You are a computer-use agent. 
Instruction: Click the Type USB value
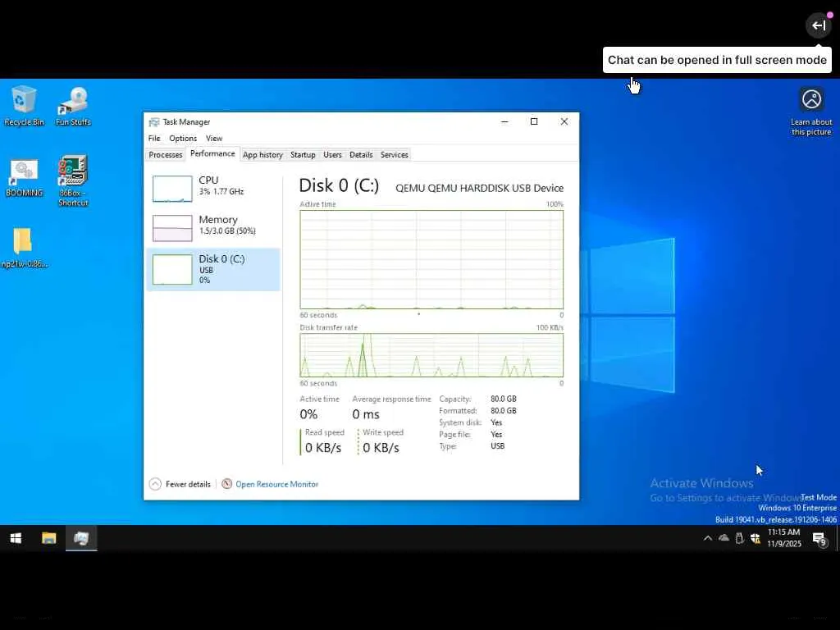click(x=498, y=445)
